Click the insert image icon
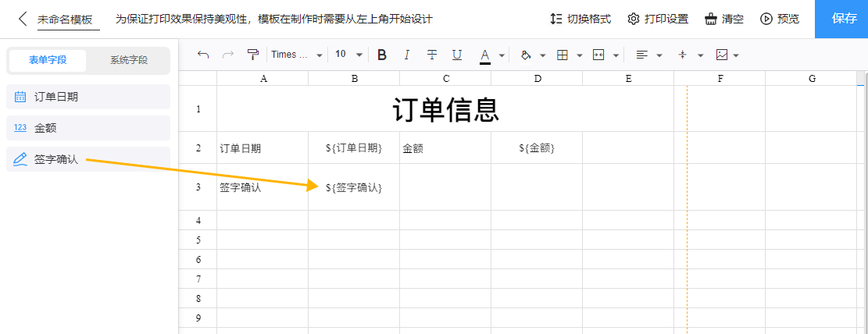868x334 pixels. pos(722,55)
